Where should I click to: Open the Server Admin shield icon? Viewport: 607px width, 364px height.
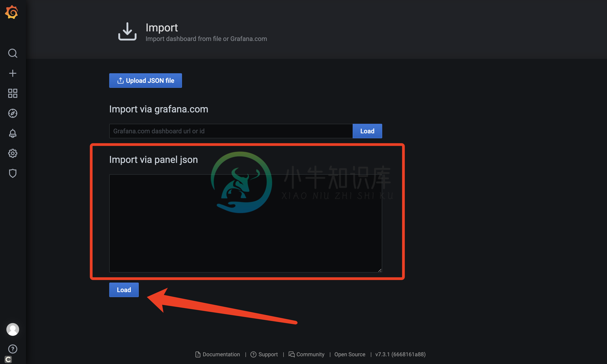13,173
